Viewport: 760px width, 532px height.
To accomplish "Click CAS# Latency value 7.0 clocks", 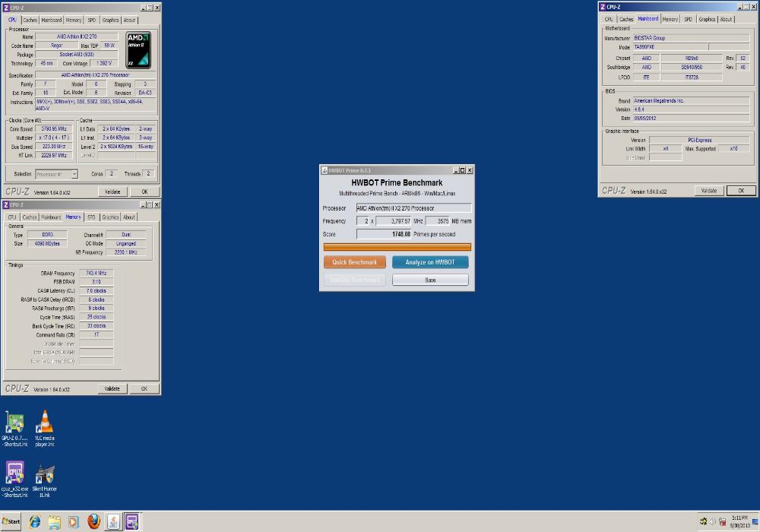I will [96, 291].
